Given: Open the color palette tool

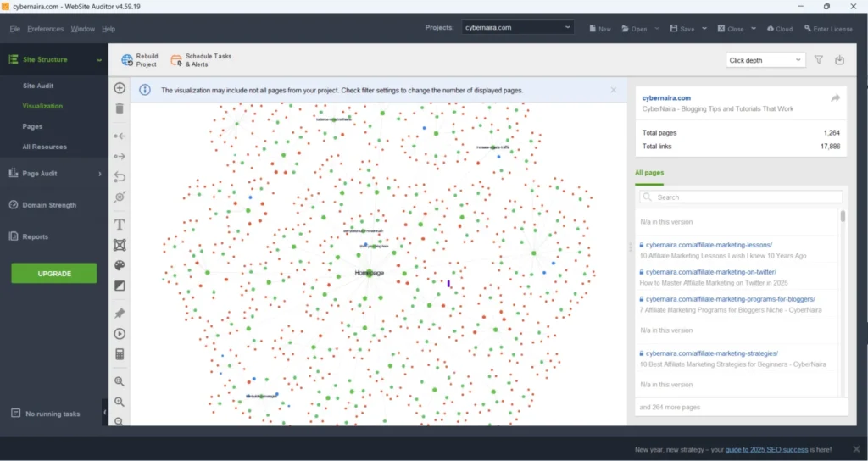Looking at the screenshot, I should [120, 265].
